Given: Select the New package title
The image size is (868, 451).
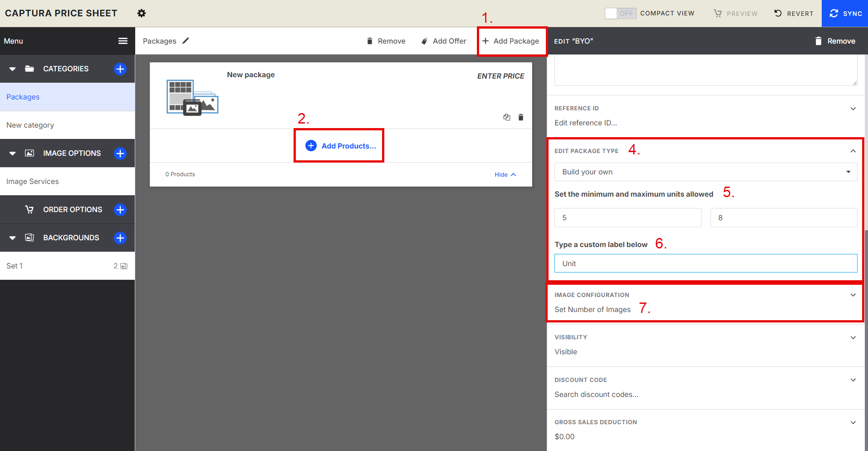Looking at the screenshot, I should click(x=251, y=75).
